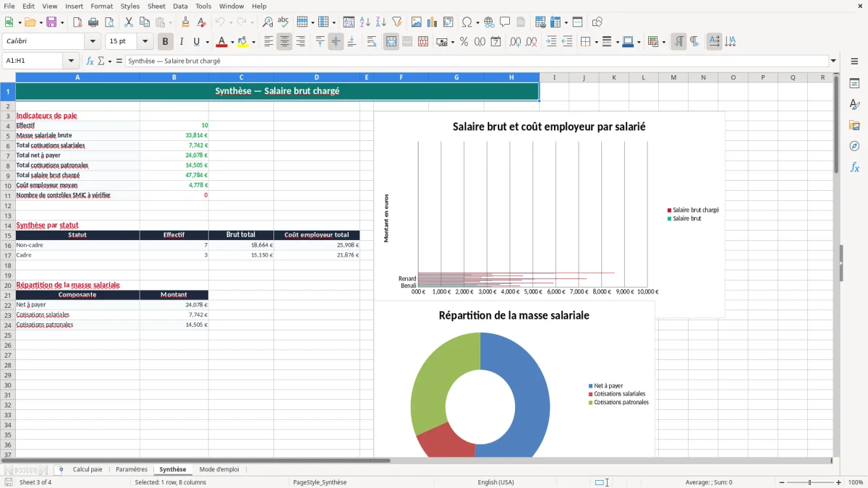
Task: Click Background Color yellow highlight swatch
Action: 243,42
